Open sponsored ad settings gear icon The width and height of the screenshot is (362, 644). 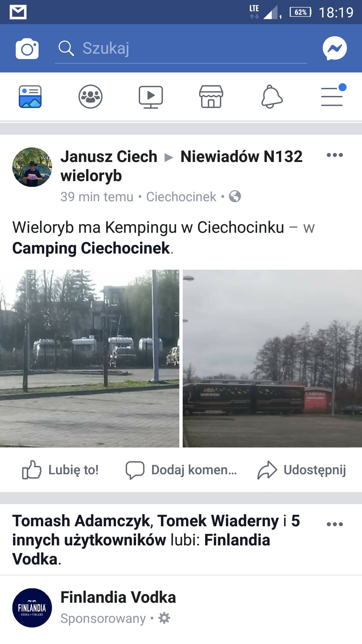pos(164,618)
